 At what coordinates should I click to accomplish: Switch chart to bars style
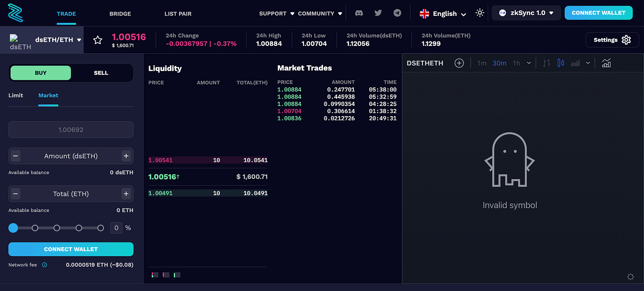click(x=547, y=63)
